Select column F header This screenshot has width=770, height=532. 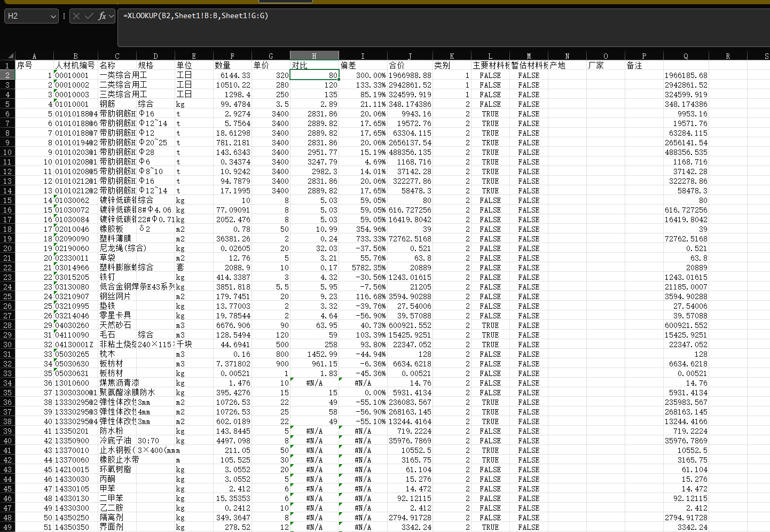pos(232,56)
